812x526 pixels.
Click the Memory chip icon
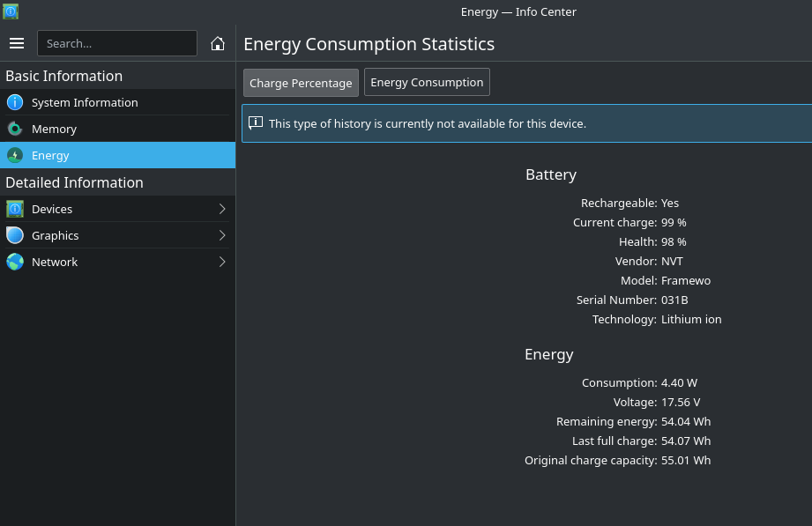pyautogui.click(x=15, y=129)
